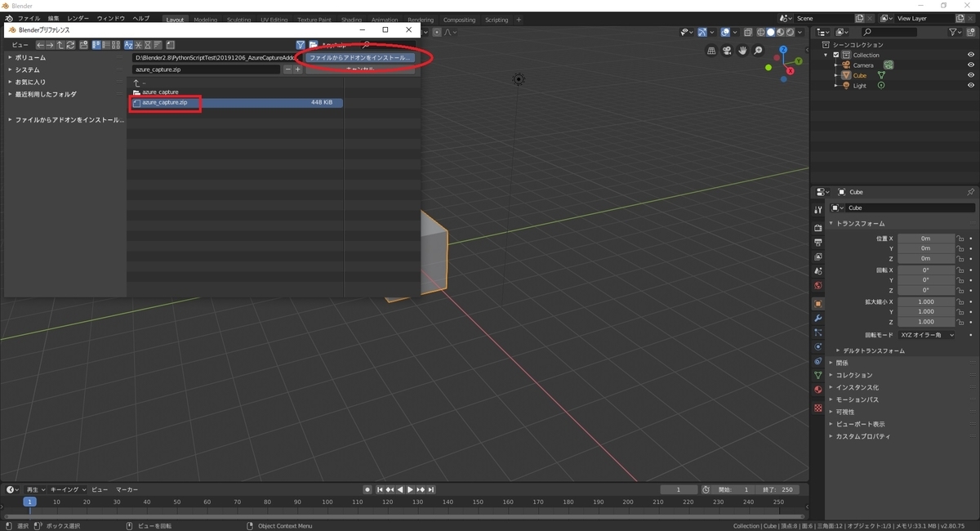Screen dimensions: 980x531
Task: Open the timeline キーイング menu
Action: tap(68, 489)
